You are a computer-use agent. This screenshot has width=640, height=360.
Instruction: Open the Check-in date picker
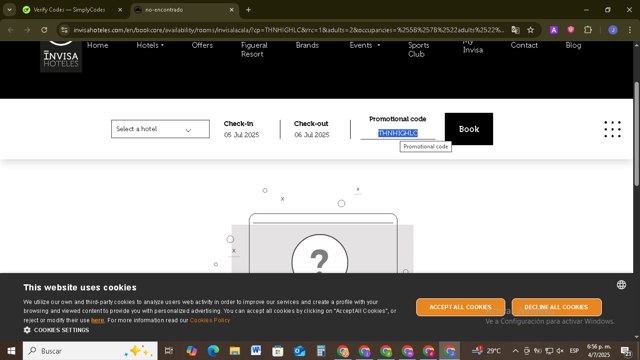point(241,129)
